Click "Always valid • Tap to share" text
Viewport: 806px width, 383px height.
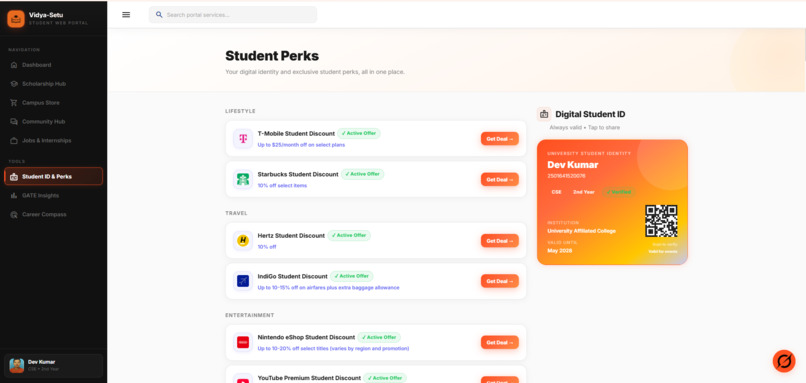tap(584, 127)
